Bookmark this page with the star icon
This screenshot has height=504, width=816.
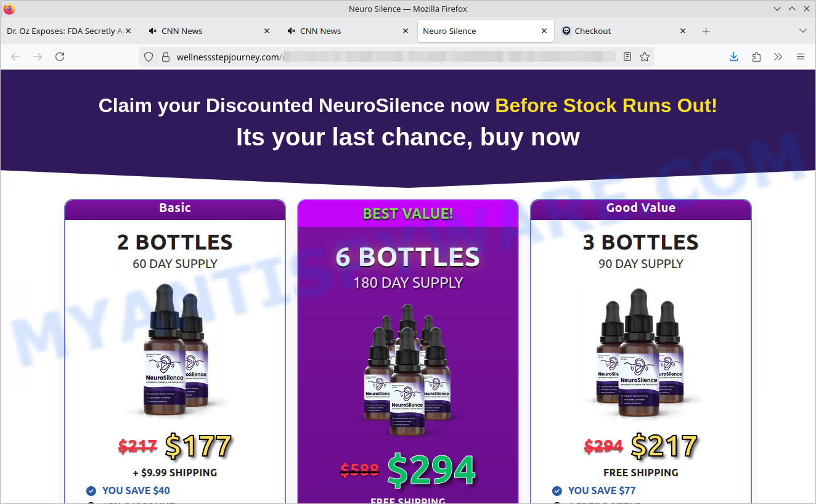[645, 57]
